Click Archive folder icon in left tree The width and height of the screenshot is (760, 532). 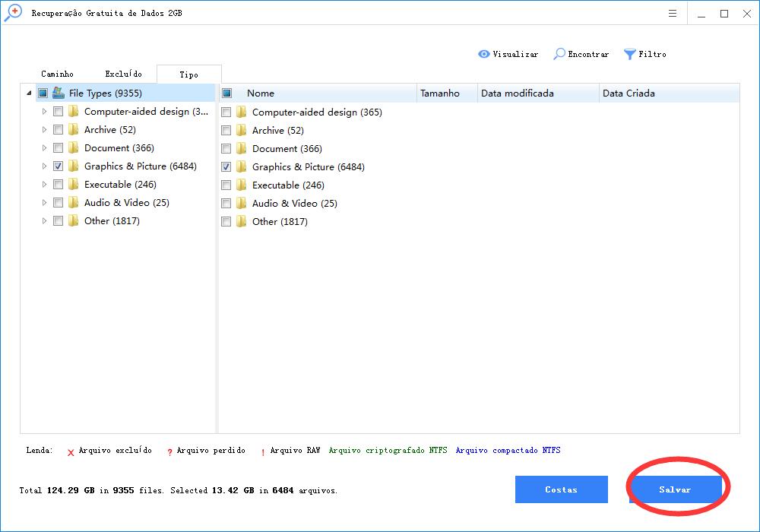(74, 129)
